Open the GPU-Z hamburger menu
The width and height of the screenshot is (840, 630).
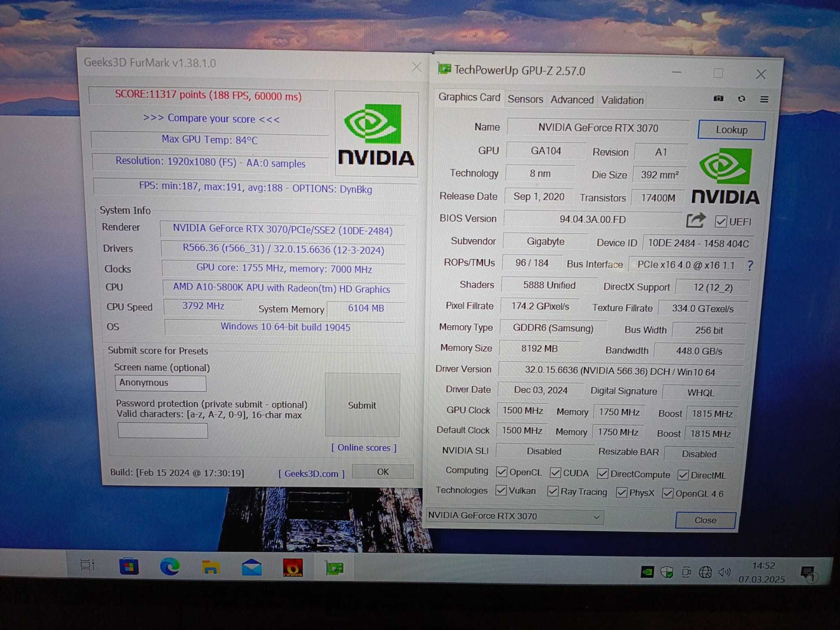tap(764, 99)
